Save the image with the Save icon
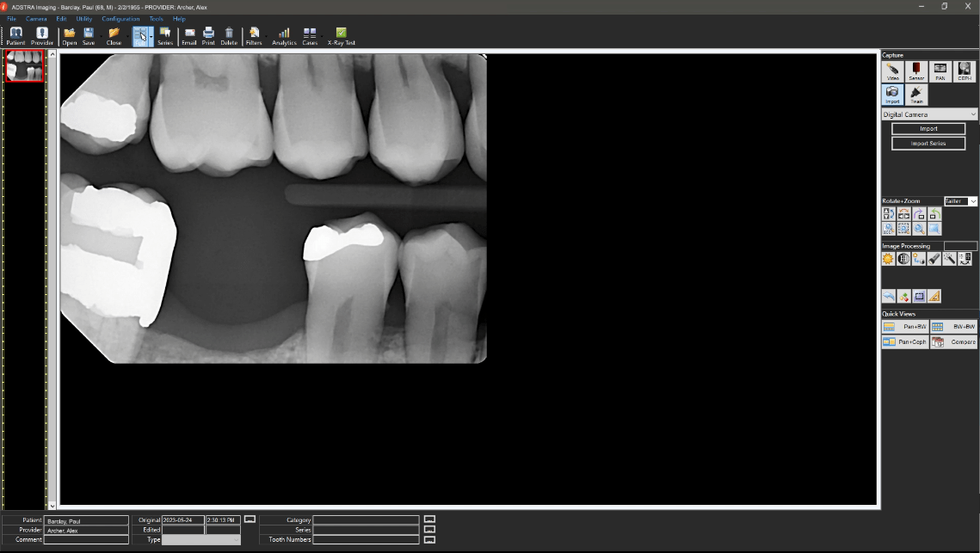The width and height of the screenshot is (980, 553). click(88, 36)
